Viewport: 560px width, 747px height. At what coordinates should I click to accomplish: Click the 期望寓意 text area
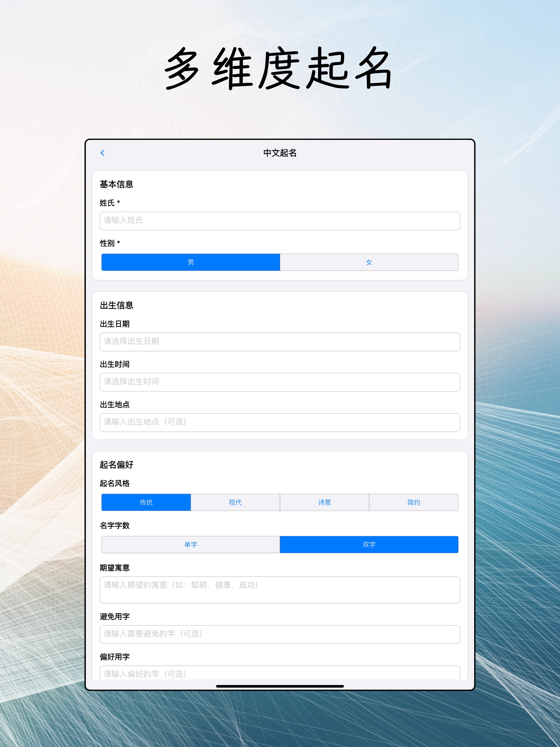coord(280,590)
